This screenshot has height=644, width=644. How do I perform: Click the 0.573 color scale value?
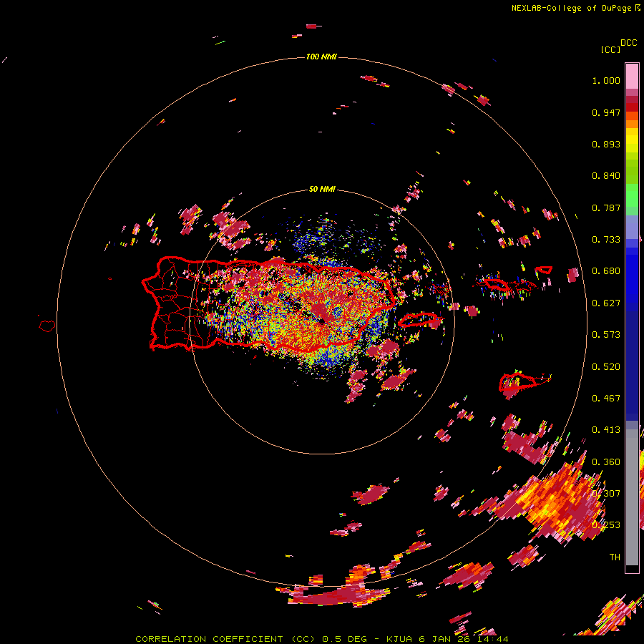tap(606, 335)
